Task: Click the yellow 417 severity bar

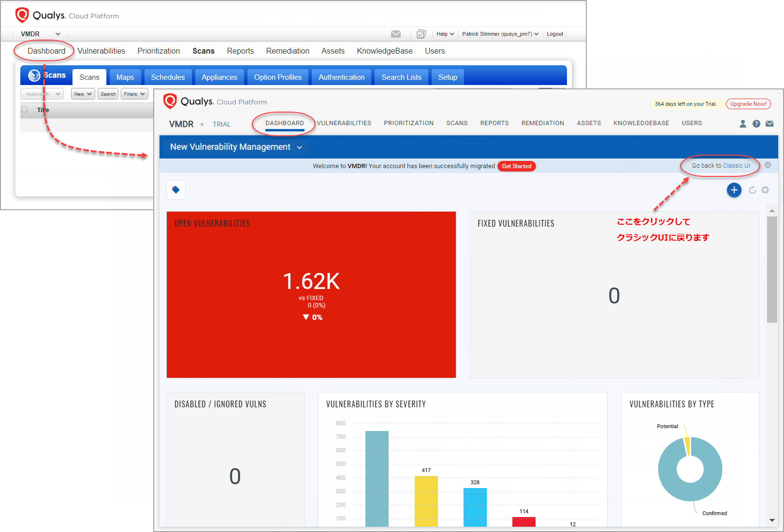Action: coord(426,501)
